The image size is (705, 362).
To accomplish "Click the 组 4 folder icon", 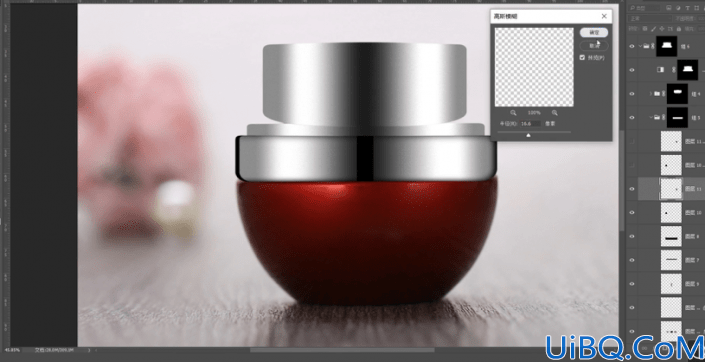I will pyautogui.click(x=657, y=94).
